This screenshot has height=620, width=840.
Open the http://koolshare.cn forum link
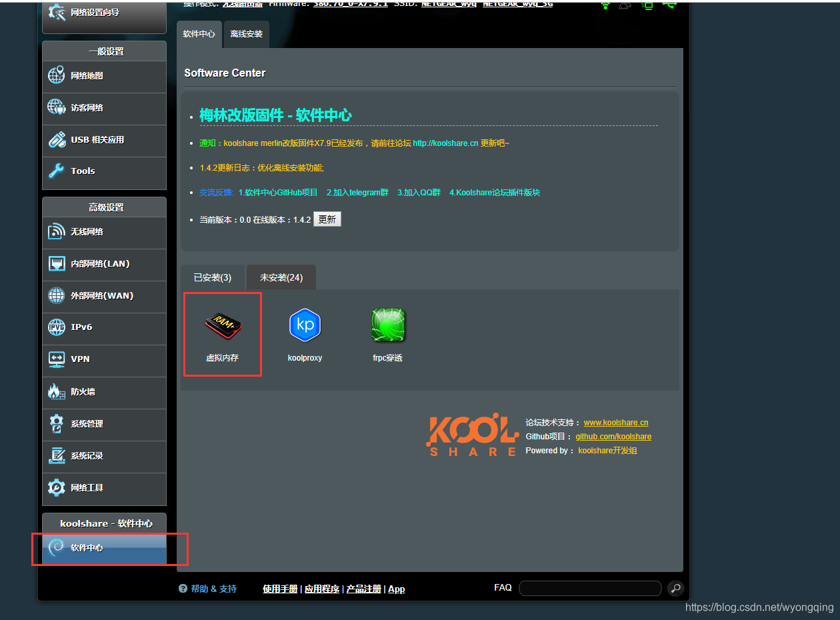[445, 143]
